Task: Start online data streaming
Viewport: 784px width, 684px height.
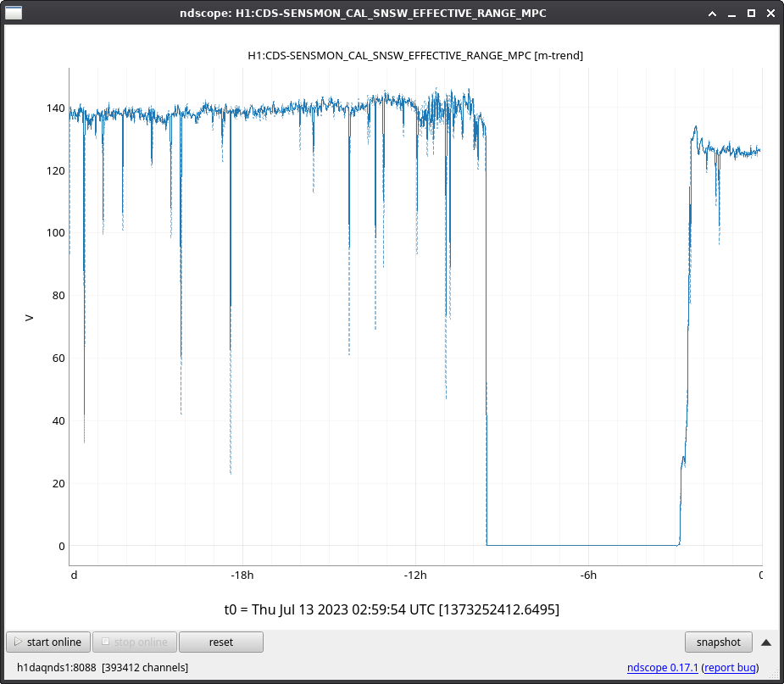Action: pos(48,642)
